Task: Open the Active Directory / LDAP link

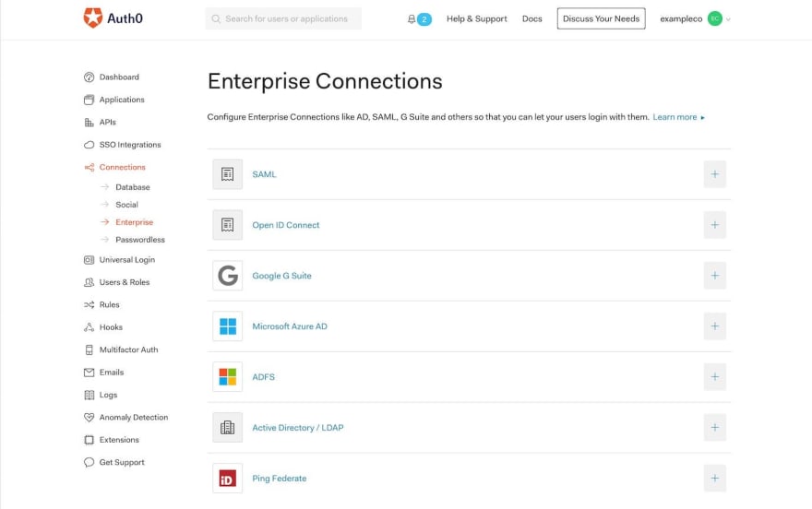Action: [298, 428]
